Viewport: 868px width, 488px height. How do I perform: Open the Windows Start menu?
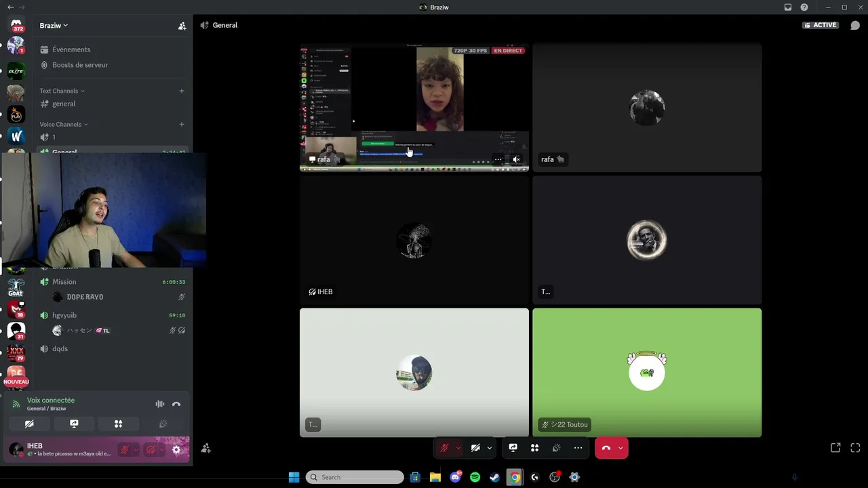click(294, 477)
